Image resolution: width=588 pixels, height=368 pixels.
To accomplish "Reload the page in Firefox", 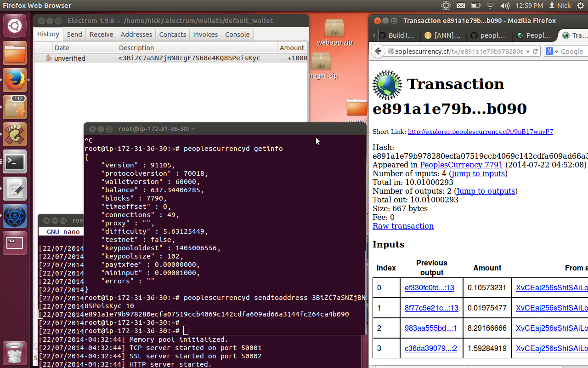I will 536,52.
